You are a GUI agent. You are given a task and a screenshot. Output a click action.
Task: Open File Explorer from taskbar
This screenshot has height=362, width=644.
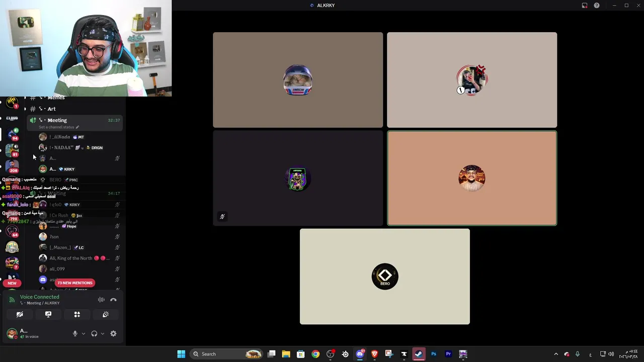coord(286,354)
